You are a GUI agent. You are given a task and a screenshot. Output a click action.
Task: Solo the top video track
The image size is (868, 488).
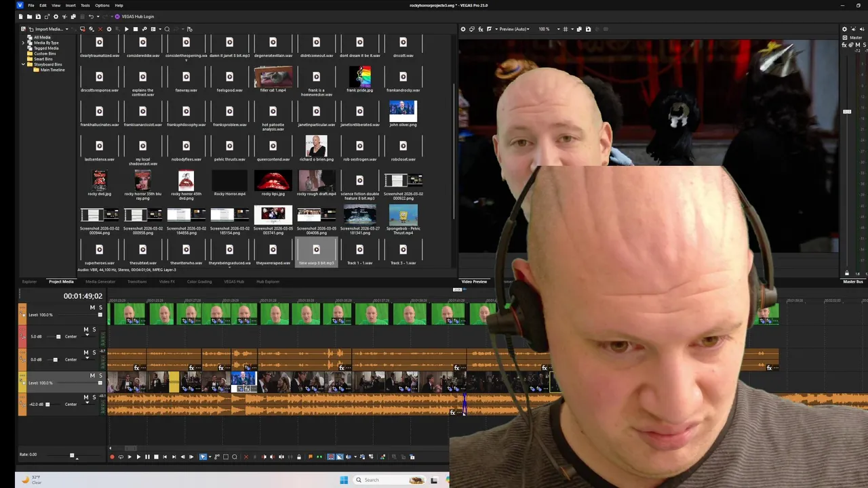100,308
